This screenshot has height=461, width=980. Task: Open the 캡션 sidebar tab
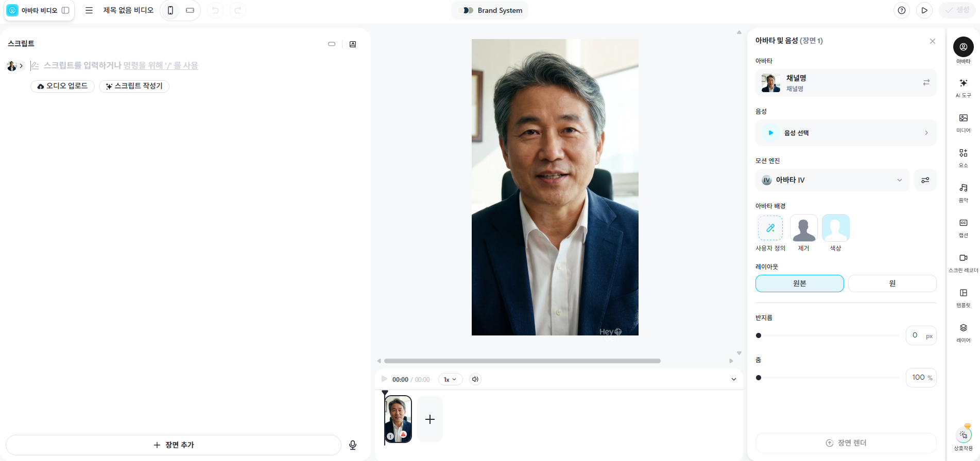tap(964, 228)
